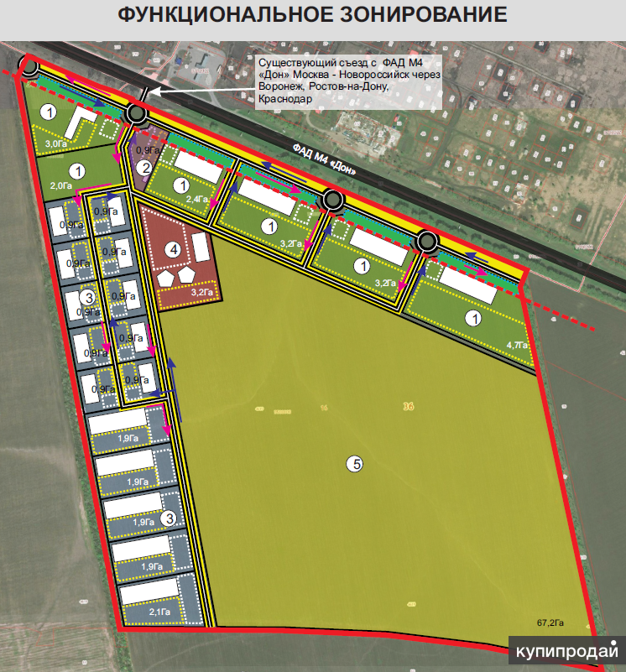Screen dimensions: 626x672
Task: Click the ФУНКЦИОНАЛЬНОЕ ЗОНИРОВАНИЕ heading
Action: 312,15
